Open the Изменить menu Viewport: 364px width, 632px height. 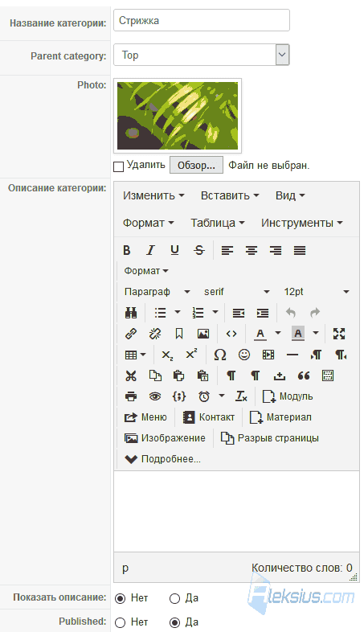[153, 196]
